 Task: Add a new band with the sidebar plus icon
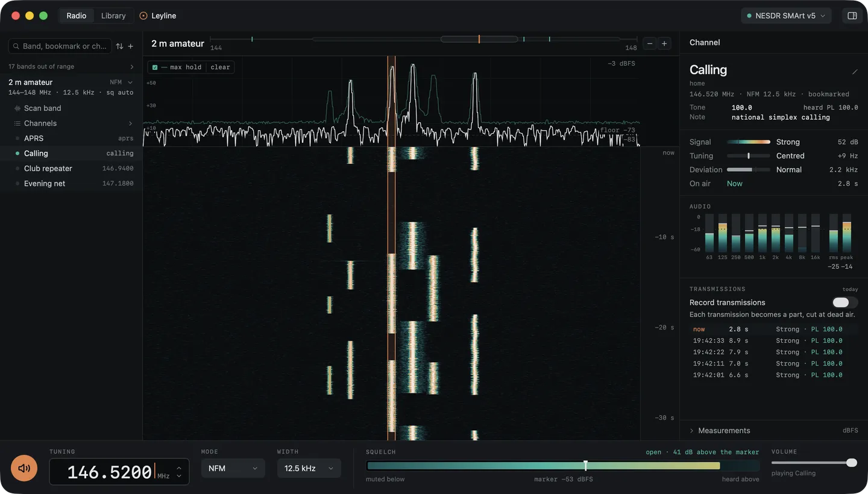coord(131,46)
